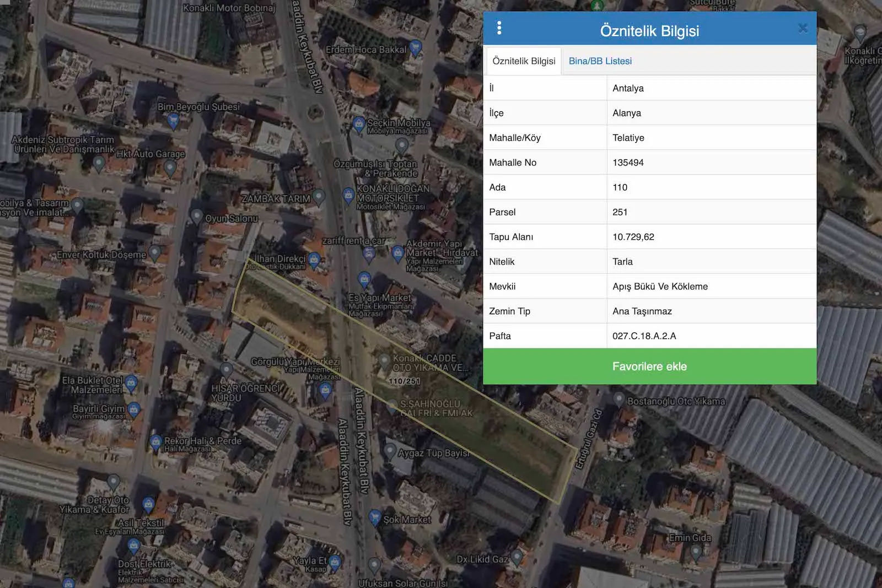The width and height of the screenshot is (882, 588).
Task: Click the Bim Beyoğlu Şubesi shopping pin
Action: click(173, 120)
